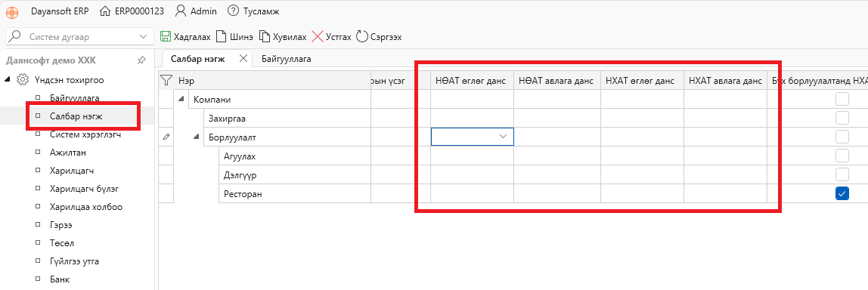Image resolution: width=868 pixels, height=290 pixels.
Task: Collapse the Компани tree node
Action: coord(181,99)
